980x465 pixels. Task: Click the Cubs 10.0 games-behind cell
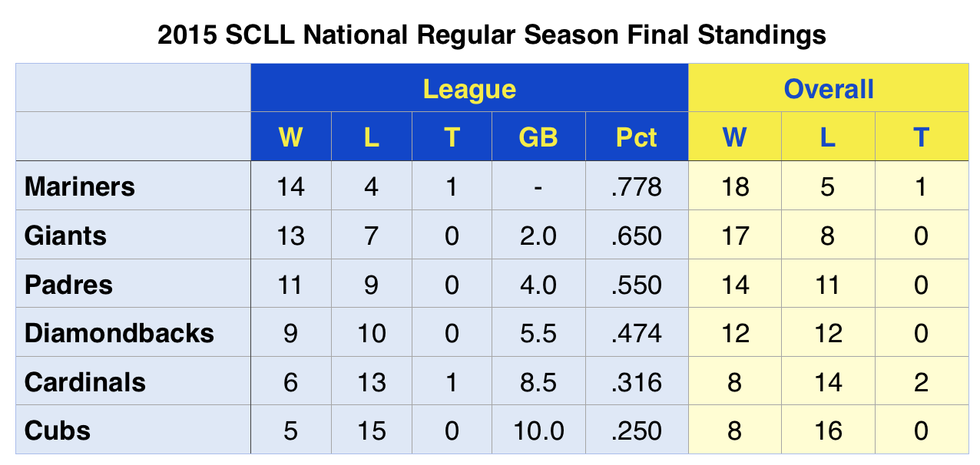(x=538, y=430)
